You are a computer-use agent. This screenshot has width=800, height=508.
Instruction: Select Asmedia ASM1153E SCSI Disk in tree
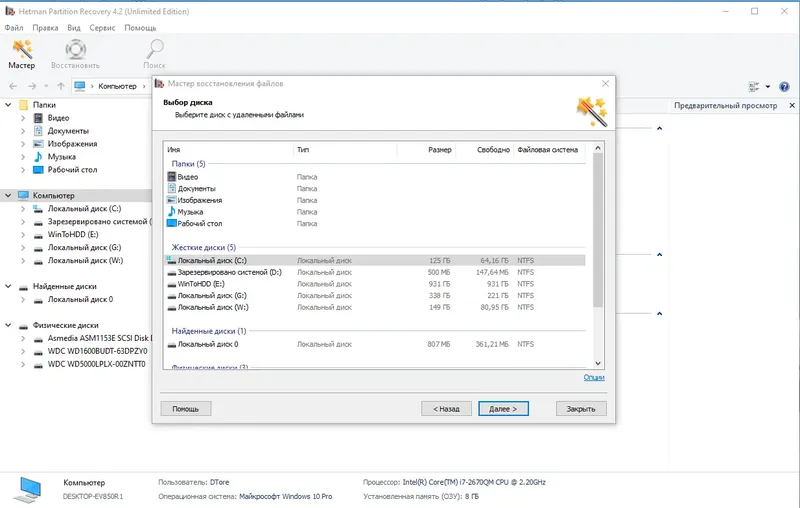point(98,338)
